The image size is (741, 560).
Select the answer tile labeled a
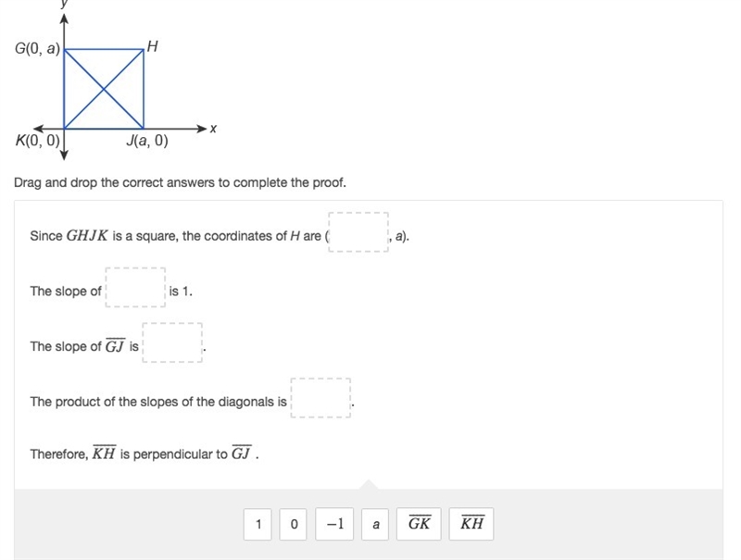click(375, 524)
